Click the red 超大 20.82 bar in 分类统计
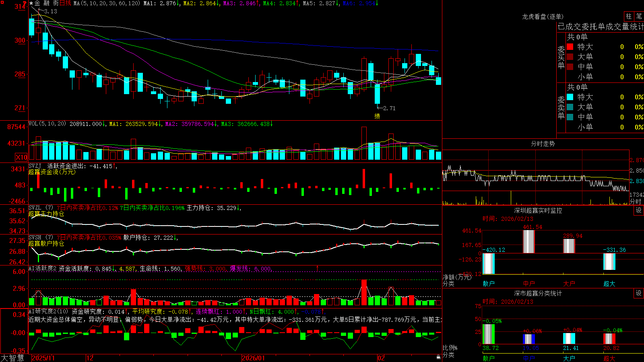The width and height of the screenshot is (644, 362). [x=609, y=339]
